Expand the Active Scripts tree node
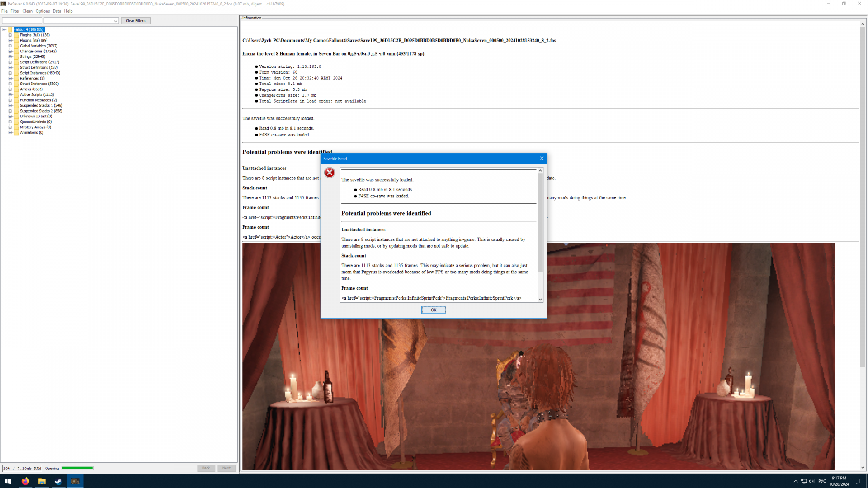The image size is (868, 488). (x=10, y=95)
